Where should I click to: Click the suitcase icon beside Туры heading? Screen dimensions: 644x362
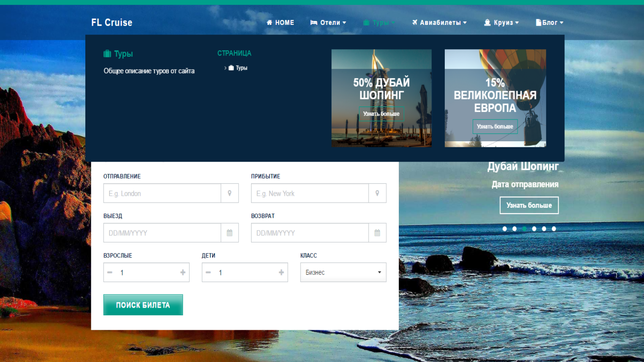[107, 53]
